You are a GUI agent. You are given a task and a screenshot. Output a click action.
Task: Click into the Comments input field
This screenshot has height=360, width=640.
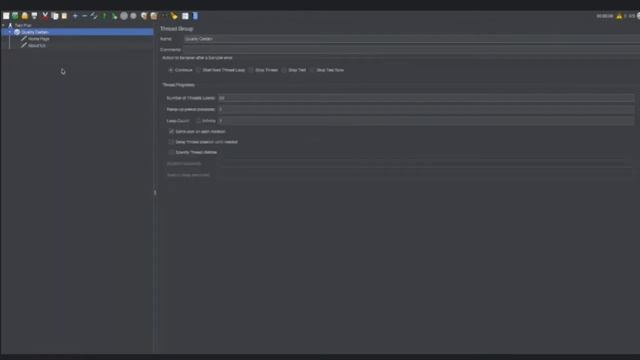(x=411, y=49)
